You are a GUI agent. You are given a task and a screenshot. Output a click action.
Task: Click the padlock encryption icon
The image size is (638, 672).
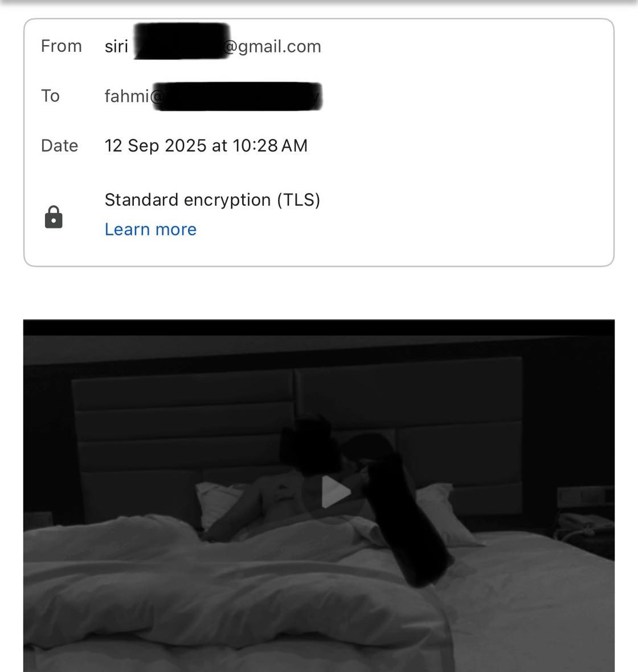(x=54, y=217)
